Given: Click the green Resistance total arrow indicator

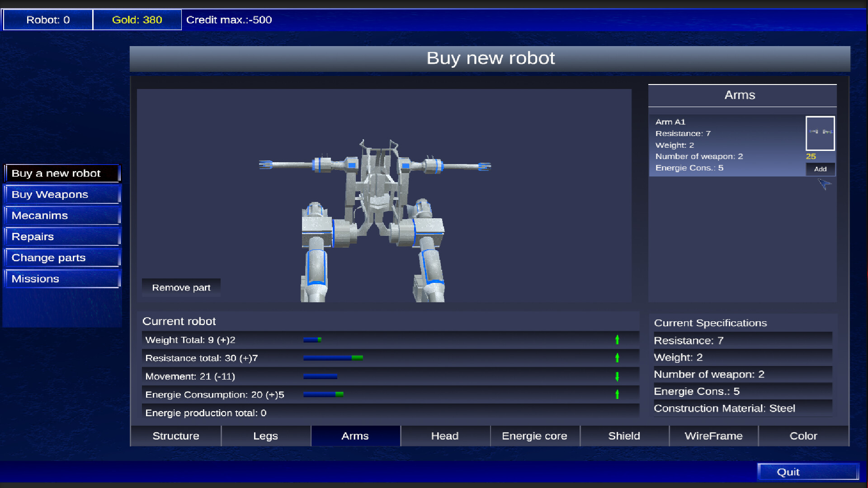Looking at the screenshot, I should pyautogui.click(x=617, y=357).
